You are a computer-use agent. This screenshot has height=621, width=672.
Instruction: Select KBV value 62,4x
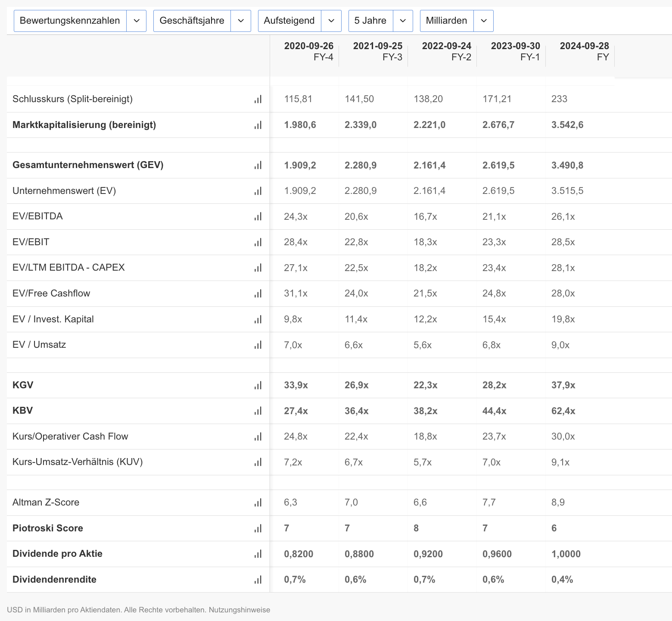(x=563, y=411)
